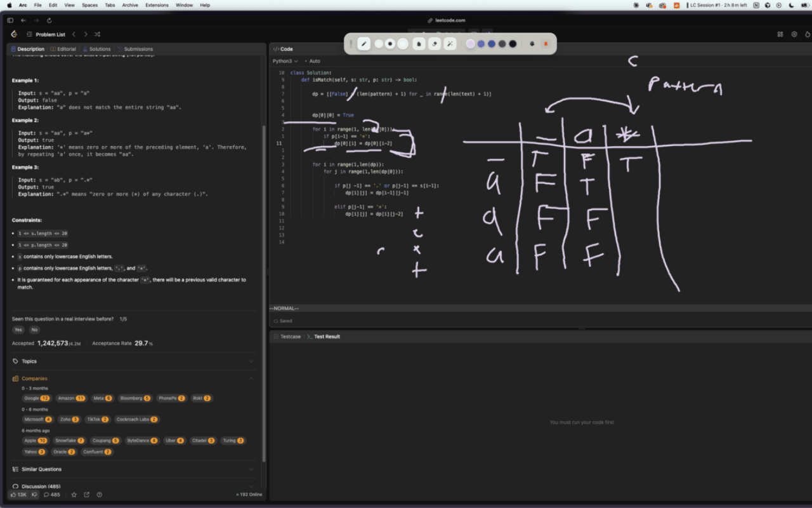Screen dimensions: 812x508
Task: Click the share problem icon
Action: click(x=86, y=495)
